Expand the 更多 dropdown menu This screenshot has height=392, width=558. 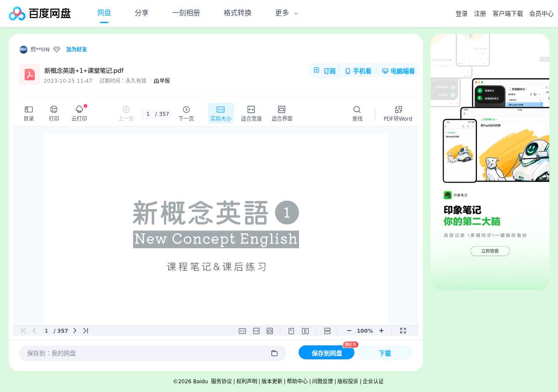(x=287, y=13)
